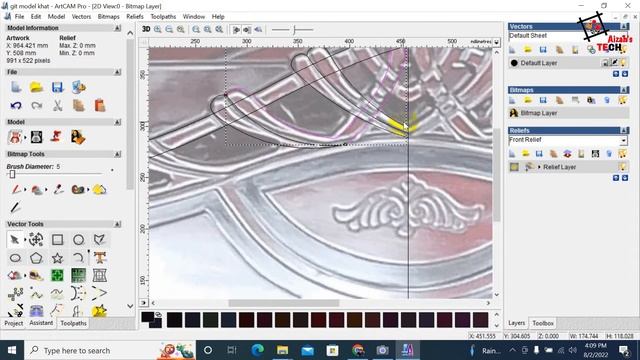Open the millimetres units dropdown on ruler
This screenshot has height=360, width=640.
[496, 42]
